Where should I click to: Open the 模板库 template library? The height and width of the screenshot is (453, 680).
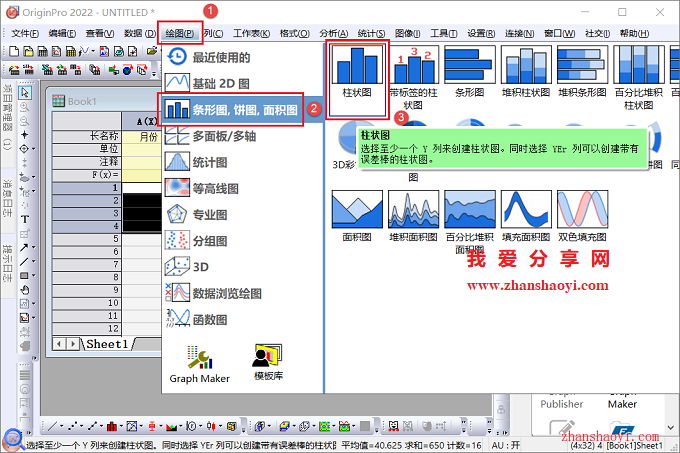point(268,362)
